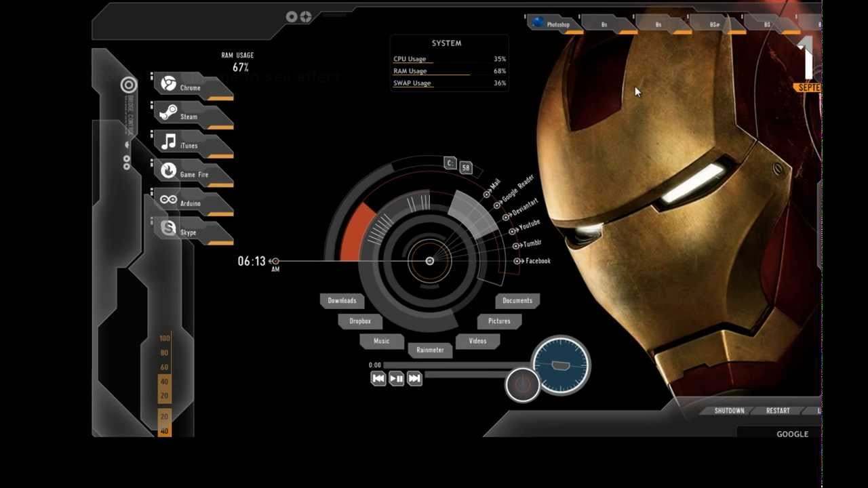This screenshot has width=868, height=488.
Task: Launch Game Fire from the launcher
Action: (193, 174)
